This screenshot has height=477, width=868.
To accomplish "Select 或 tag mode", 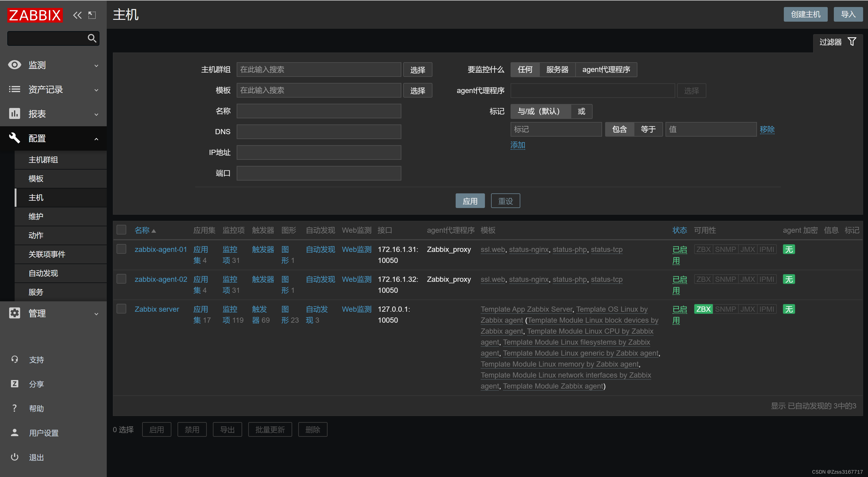I will click(581, 112).
